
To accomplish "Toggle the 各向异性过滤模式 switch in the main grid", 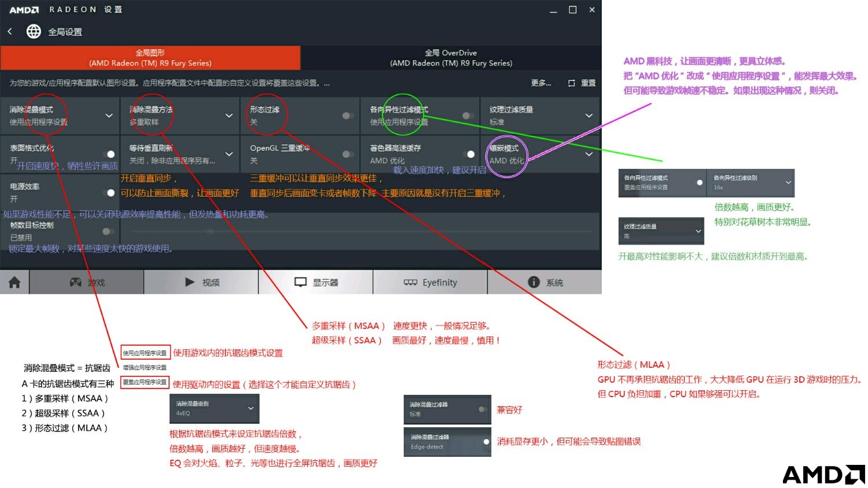I will pos(468,116).
